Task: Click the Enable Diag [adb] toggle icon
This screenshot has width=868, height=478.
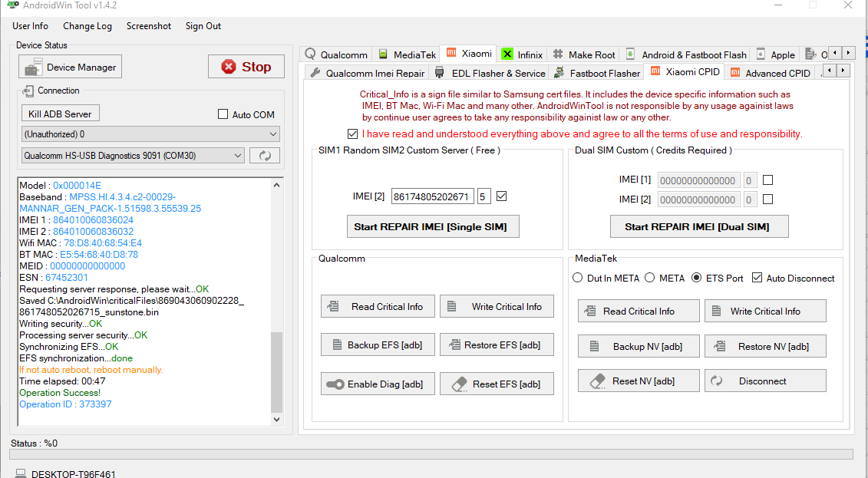Action: [x=335, y=384]
